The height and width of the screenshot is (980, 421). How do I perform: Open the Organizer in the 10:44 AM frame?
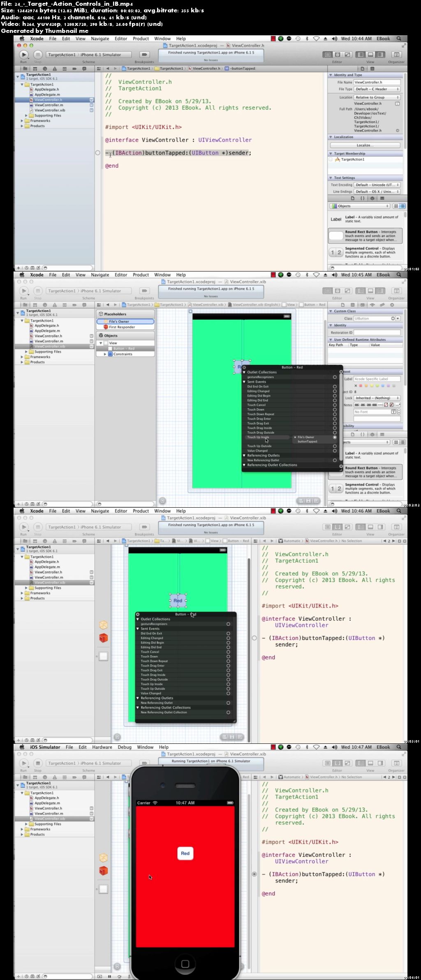(396, 55)
